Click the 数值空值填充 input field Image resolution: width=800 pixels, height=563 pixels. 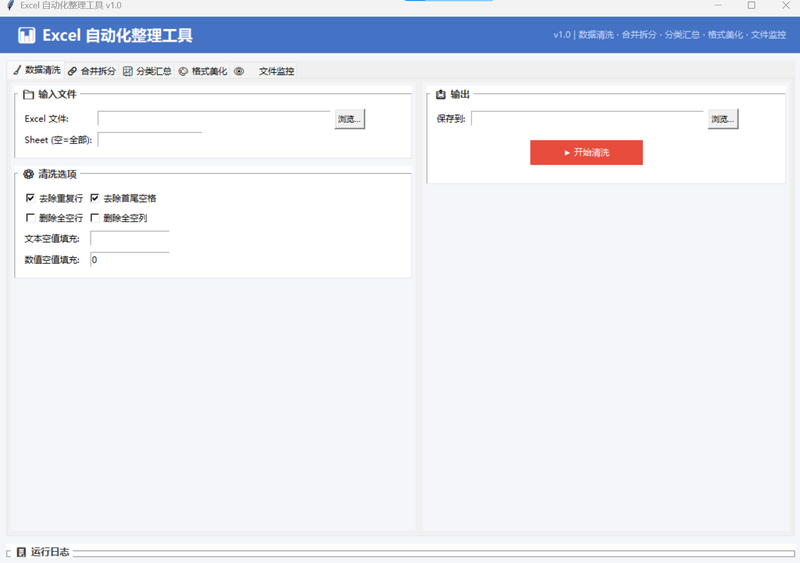tap(130, 260)
